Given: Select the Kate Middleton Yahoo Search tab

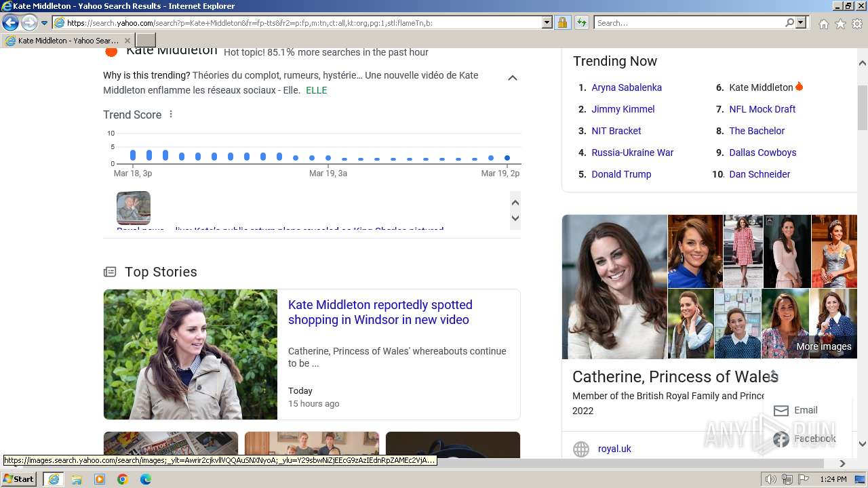Looking at the screenshot, I should click(x=67, y=41).
